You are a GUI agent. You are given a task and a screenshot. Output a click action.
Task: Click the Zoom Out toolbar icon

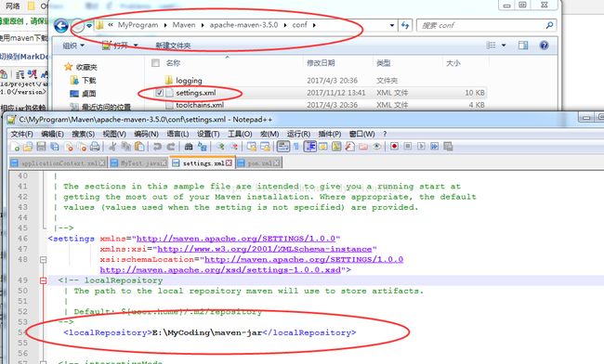pyautogui.click(x=234, y=147)
